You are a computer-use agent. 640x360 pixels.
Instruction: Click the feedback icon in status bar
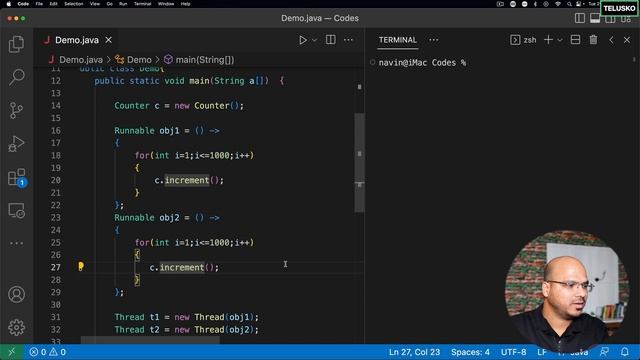(604, 351)
